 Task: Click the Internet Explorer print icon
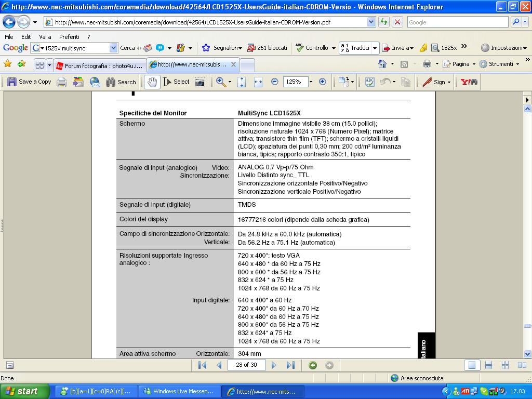tap(427, 64)
